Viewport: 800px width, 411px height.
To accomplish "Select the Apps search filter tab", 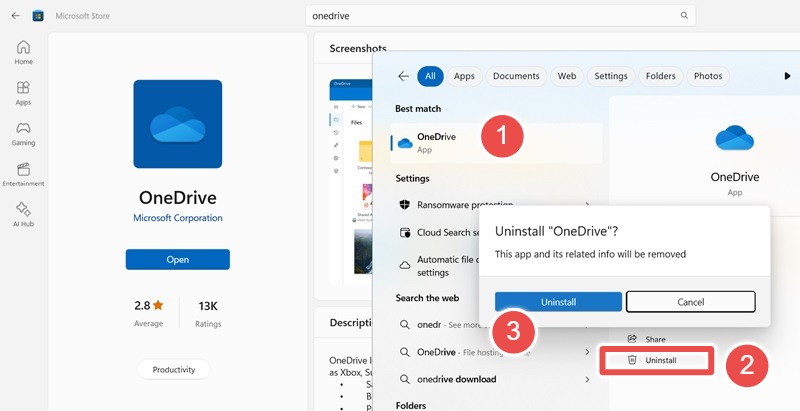I will (464, 76).
